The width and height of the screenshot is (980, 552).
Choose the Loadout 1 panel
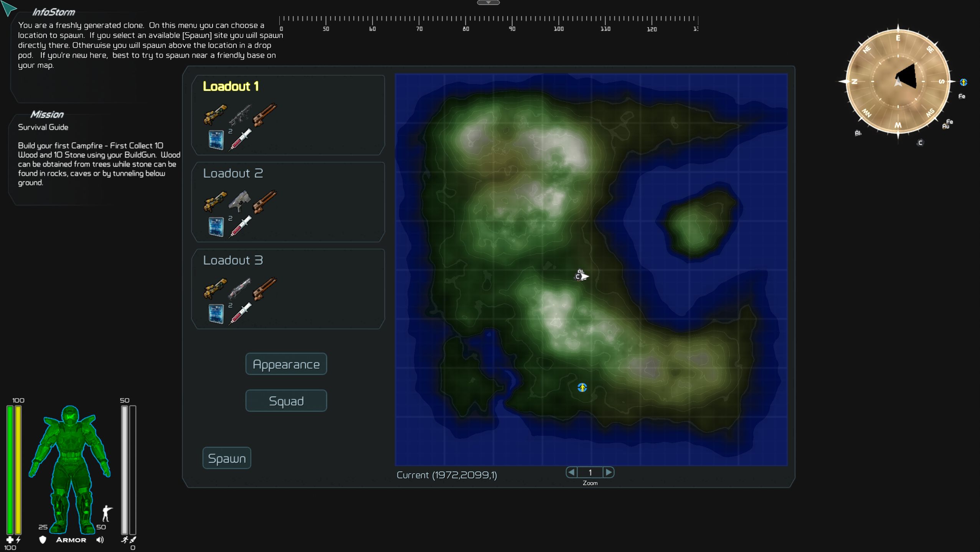(288, 115)
